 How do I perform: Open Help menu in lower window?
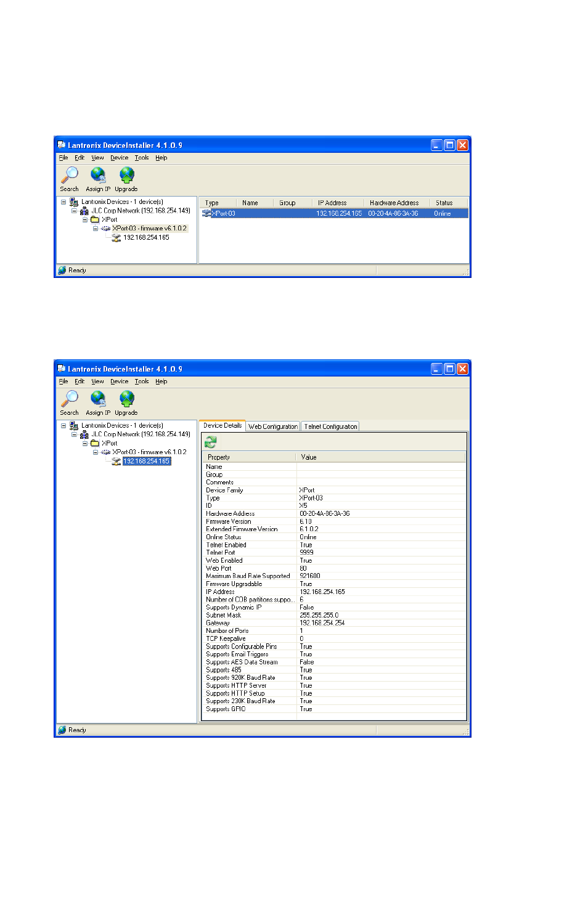161,381
